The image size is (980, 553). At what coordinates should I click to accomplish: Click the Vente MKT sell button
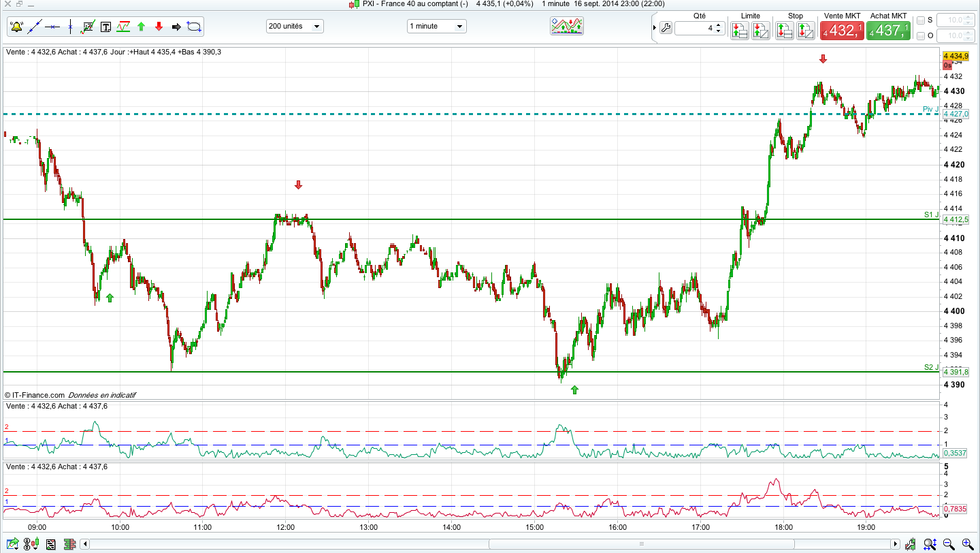pos(842,31)
